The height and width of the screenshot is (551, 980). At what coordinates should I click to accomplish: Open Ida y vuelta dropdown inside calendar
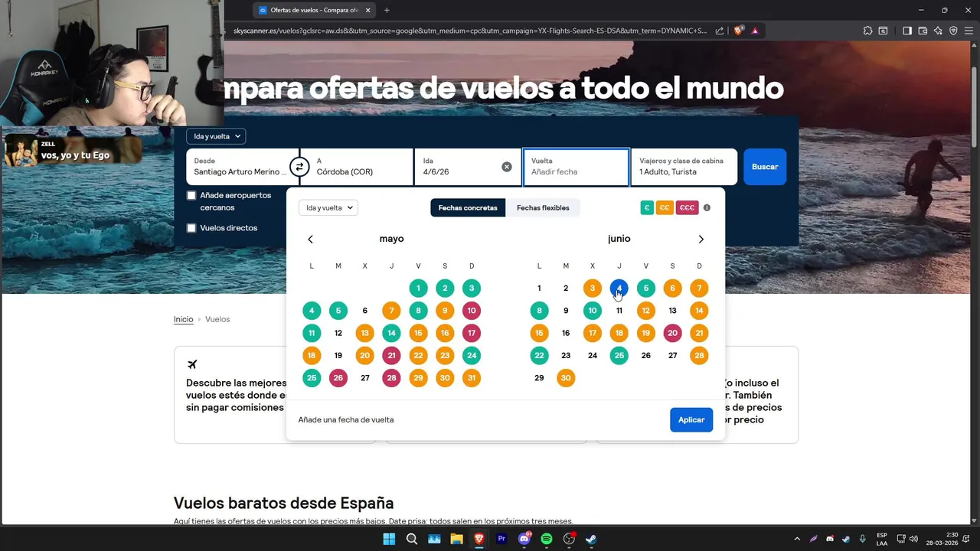328,207
